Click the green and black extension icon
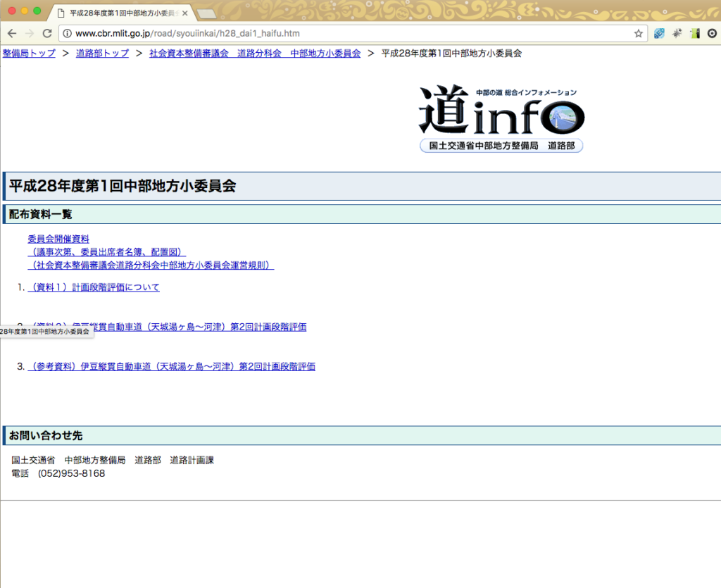This screenshot has width=721, height=588. 694,33
